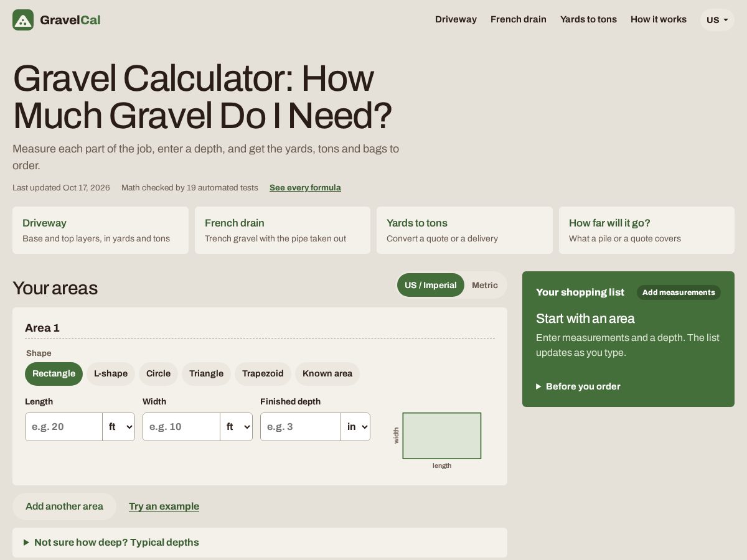The height and width of the screenshot is (560, 747).
Task: Click the Your shopping list heading
Action: tap(580, 292)
